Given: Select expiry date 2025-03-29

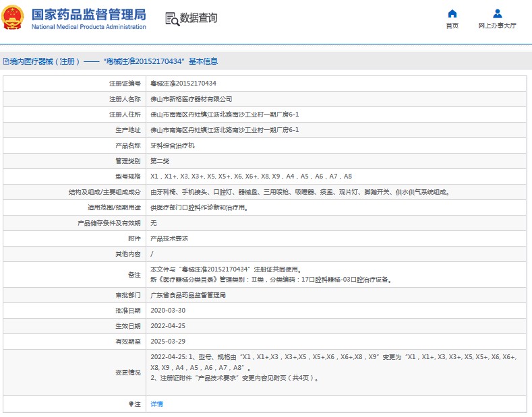Looking at the screenshot, I should [168, 342].
